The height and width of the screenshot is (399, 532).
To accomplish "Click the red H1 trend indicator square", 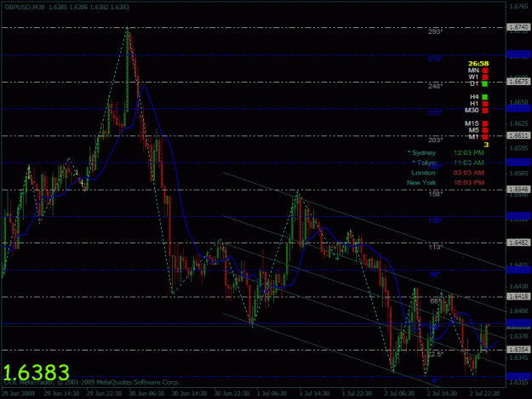I will pos(485,104).
